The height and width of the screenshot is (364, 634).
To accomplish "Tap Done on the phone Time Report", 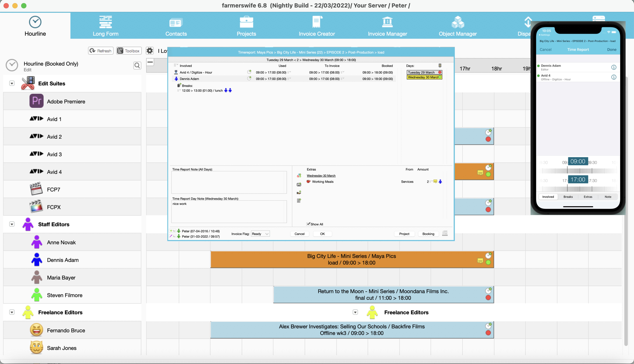I will pos(612,50).
